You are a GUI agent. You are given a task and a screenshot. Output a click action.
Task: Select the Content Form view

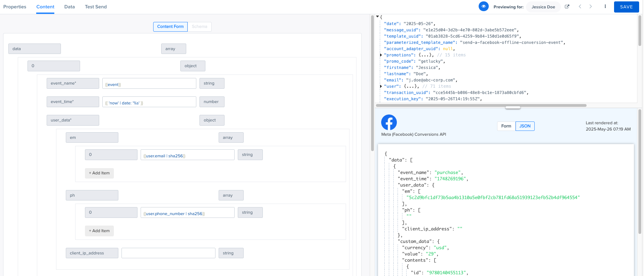[x=170, y=26]
